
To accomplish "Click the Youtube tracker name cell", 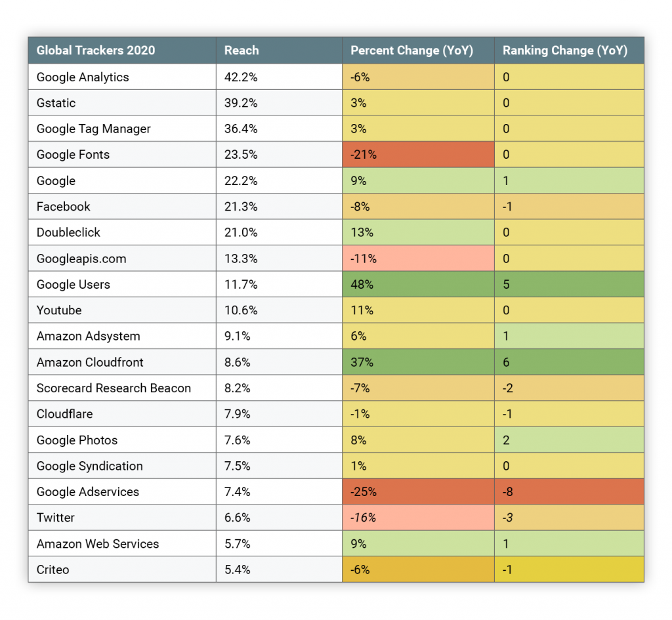I will coord(59,310).
